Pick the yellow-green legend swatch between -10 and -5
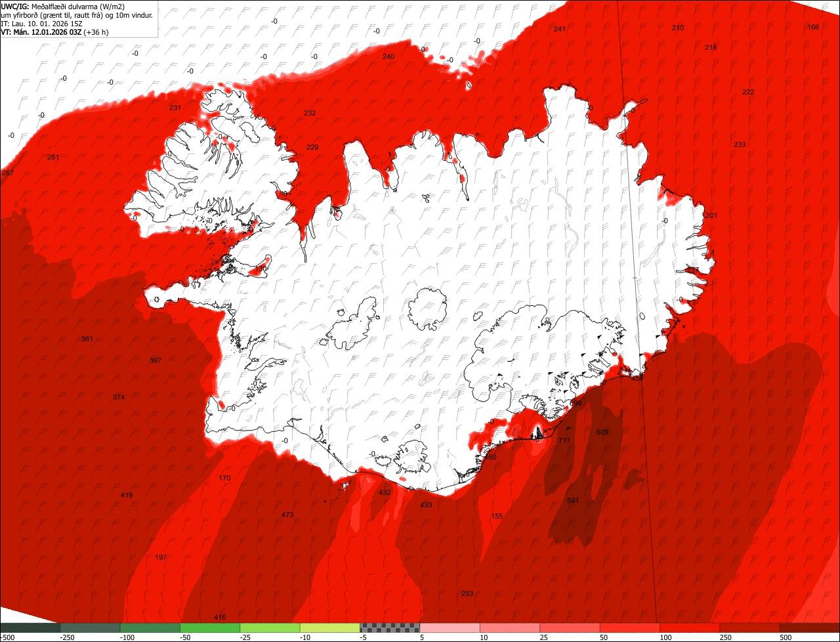The image size is (840, 642). (x=330, y=628)
